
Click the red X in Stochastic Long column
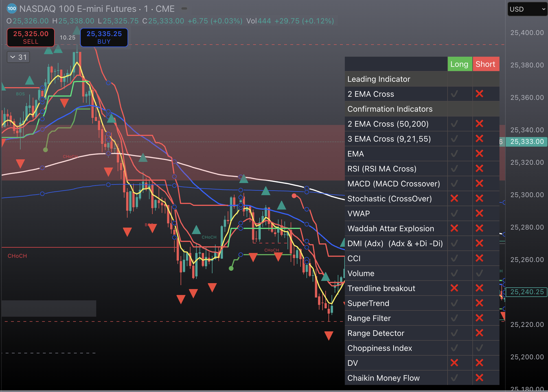(454, 199)
